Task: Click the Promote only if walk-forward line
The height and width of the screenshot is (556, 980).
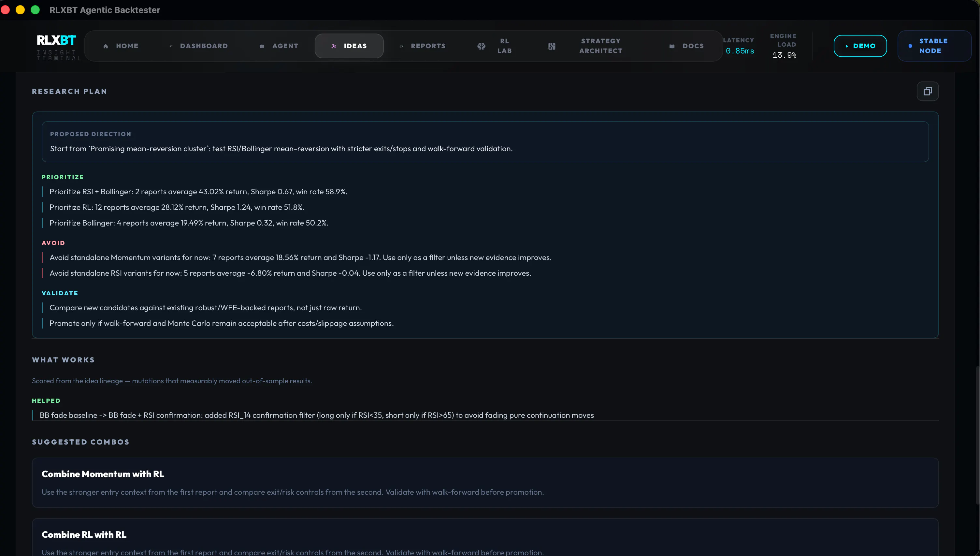Action: tap(221, 323)
